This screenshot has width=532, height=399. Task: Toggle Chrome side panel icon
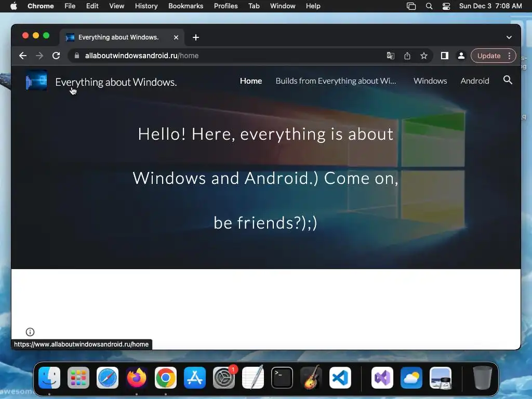(x=445, y=56)
